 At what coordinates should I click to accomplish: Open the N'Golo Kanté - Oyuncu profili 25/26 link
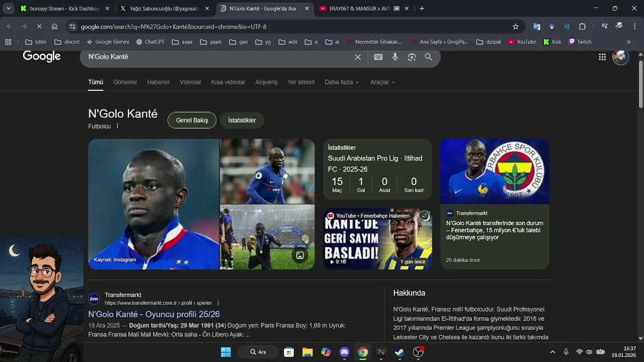(x=154, y=314)
